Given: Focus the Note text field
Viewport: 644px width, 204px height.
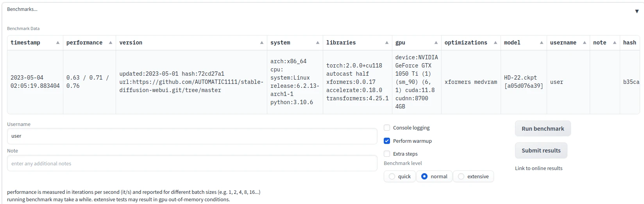Looking at the screenshot, I should point(192,163).
